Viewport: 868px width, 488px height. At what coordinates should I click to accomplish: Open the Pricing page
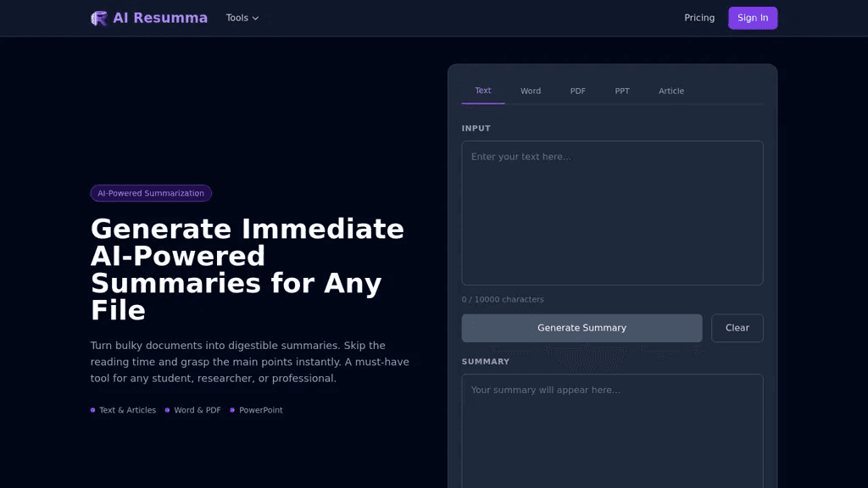(699, 18)
